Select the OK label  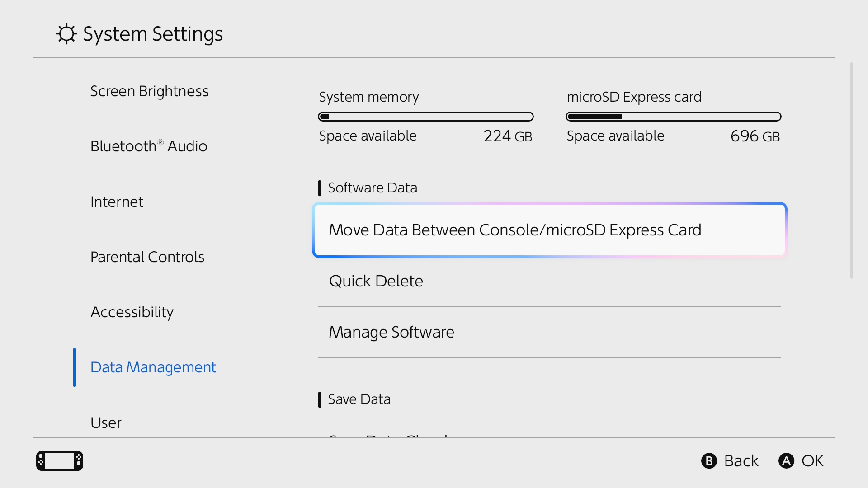coord(812,461)
